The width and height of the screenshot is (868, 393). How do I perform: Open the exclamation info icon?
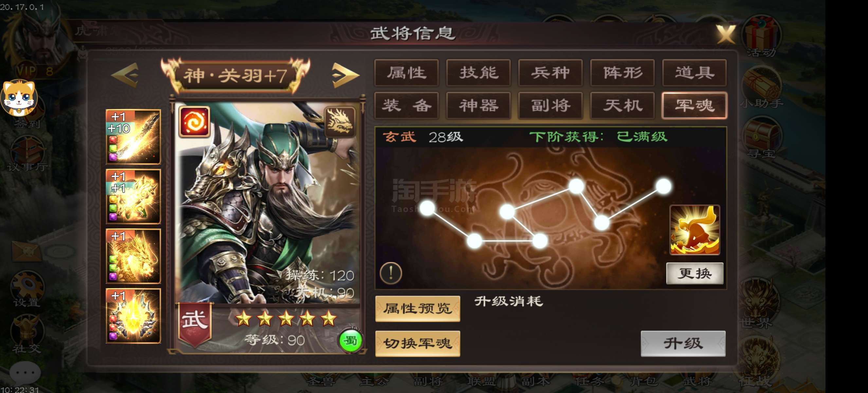[391, 273]
